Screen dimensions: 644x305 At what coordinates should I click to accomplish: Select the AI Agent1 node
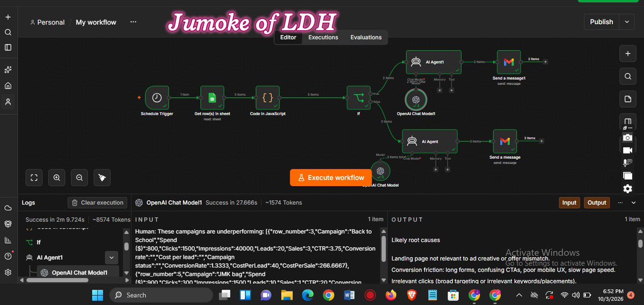pos(433,62)
